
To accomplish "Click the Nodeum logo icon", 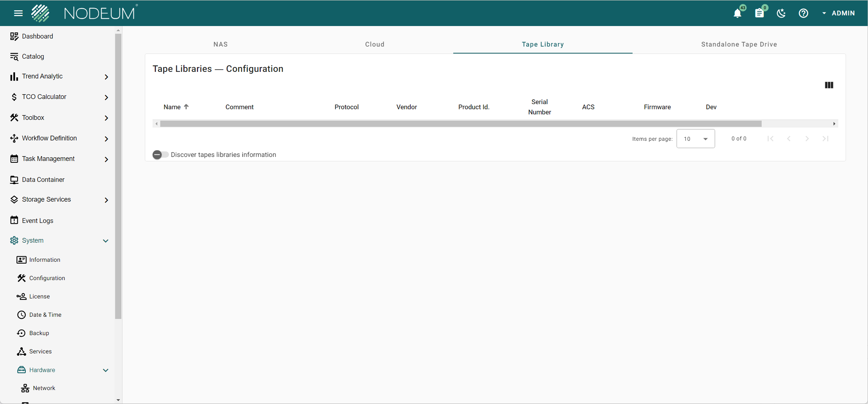I will click(x=40, y=13).
